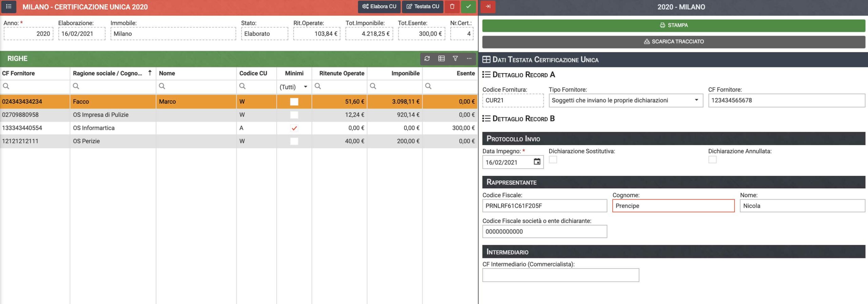868x304 pixels.
Task: Click search icon under Ritenute Operate column
Action: coord(318,86)
